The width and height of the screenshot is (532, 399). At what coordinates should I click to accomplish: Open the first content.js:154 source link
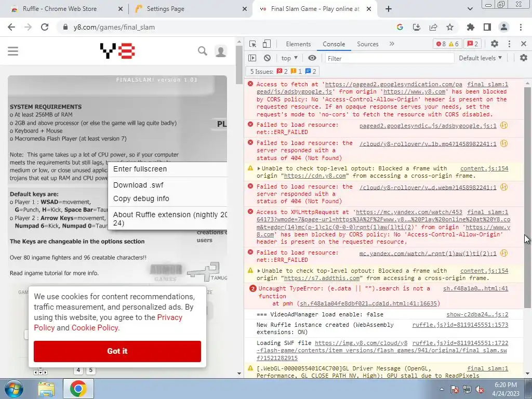[x=484, y=169]
